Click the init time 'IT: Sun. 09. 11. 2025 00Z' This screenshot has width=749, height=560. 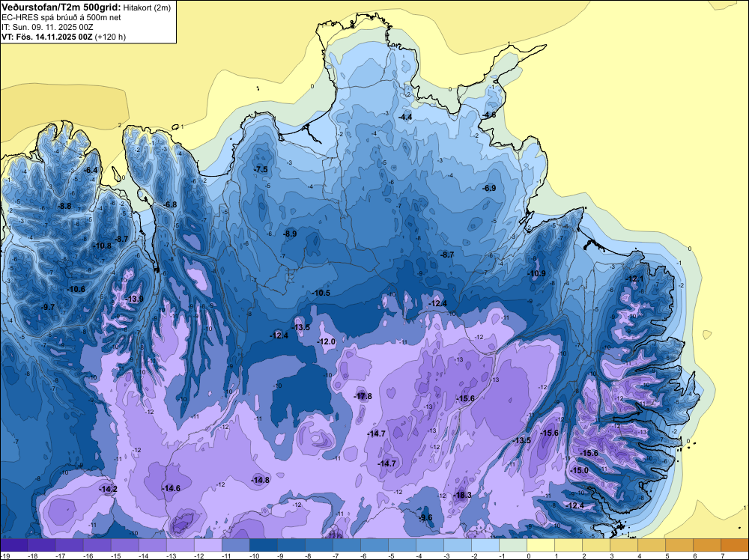point(47,27)
